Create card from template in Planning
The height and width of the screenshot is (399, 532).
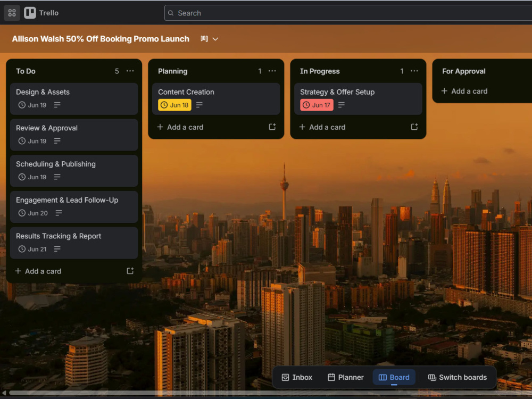[x=272, y=127]
